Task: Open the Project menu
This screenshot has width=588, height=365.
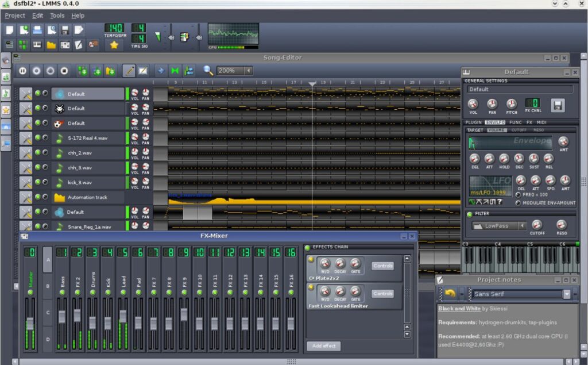Action: pyautogui.click(x=15, y=16)
